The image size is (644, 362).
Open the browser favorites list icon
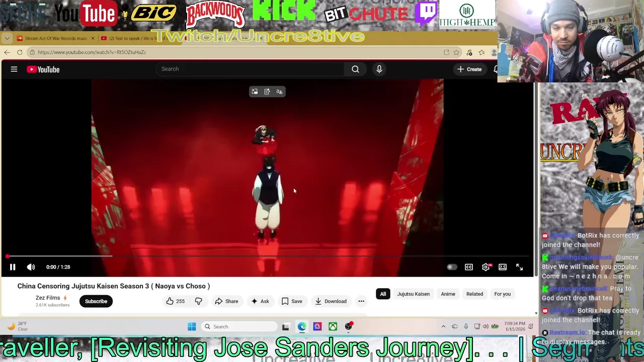tap(481, 52)
